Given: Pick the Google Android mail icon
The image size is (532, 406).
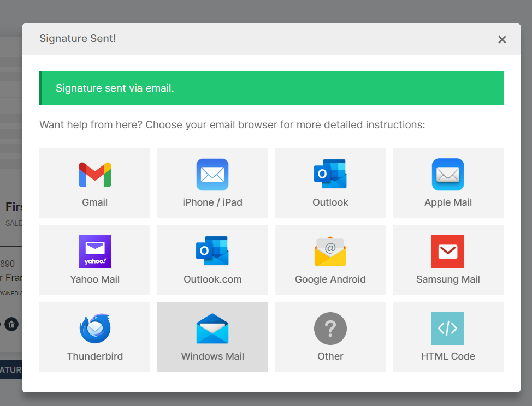Looking at the screenshot, I should pyautogui.click(x=330, y=252).
